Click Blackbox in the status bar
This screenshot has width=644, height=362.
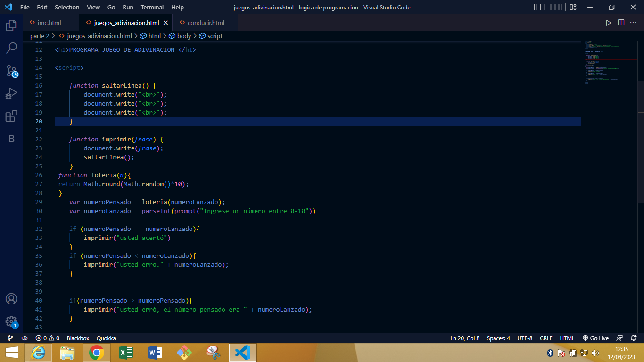tap(78, 338)
